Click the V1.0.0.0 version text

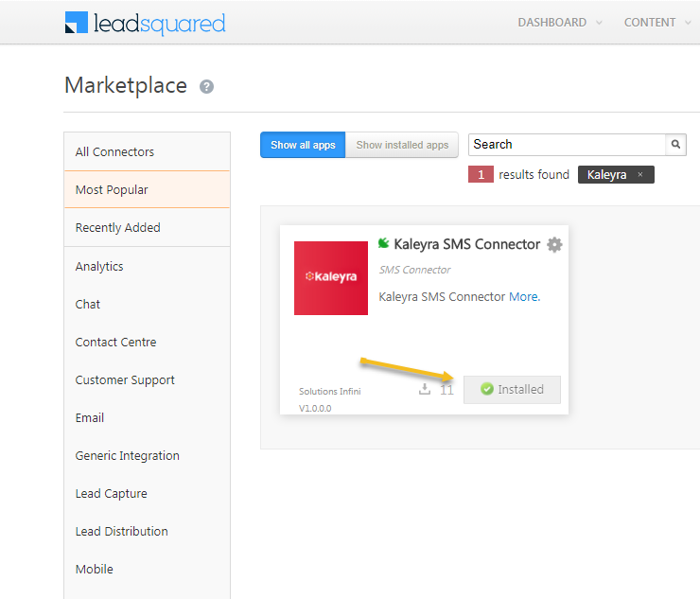tap(315, 408)
